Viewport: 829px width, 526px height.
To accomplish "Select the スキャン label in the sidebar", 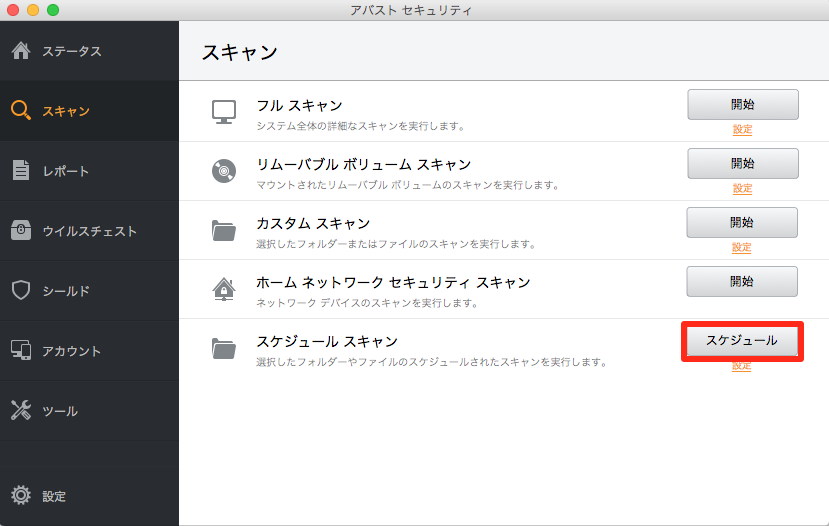I will [x=66, y=111].
